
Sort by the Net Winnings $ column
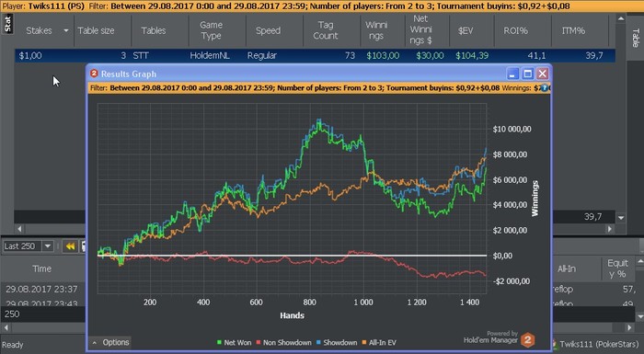point(420,29)
